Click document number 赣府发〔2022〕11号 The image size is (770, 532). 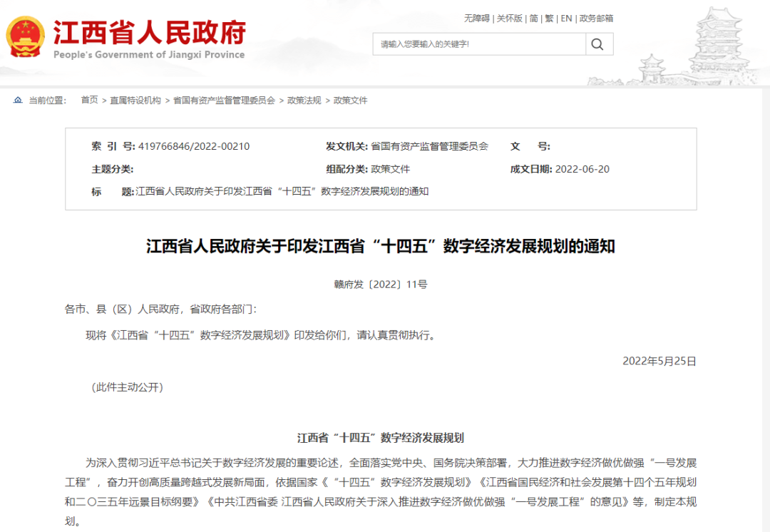pos(381,285)
